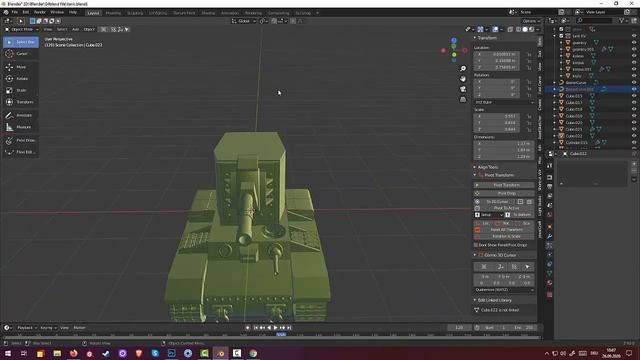Screen dimensions: 640x360
Task: Switch to the Sculpting workspace tab
Action: [x=135, y=13]
